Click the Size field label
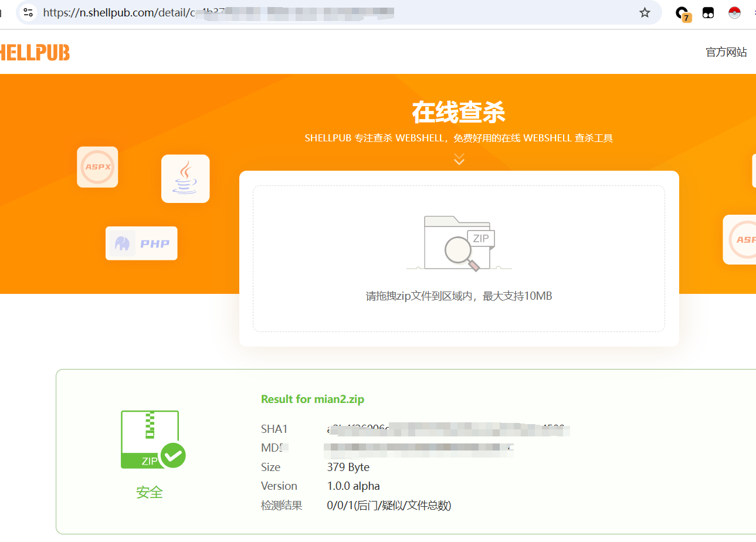 pyautogui.click(x=271, y=467)
